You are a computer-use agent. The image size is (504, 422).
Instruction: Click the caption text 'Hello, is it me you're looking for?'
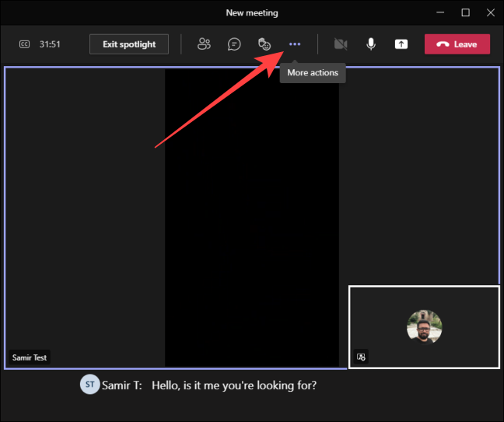coord(234,385)
